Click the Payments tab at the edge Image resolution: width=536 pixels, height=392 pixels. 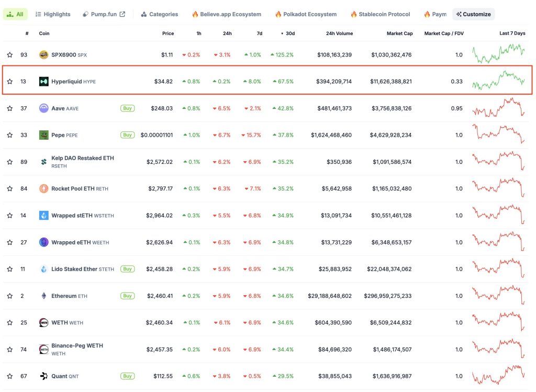[435, 14]
